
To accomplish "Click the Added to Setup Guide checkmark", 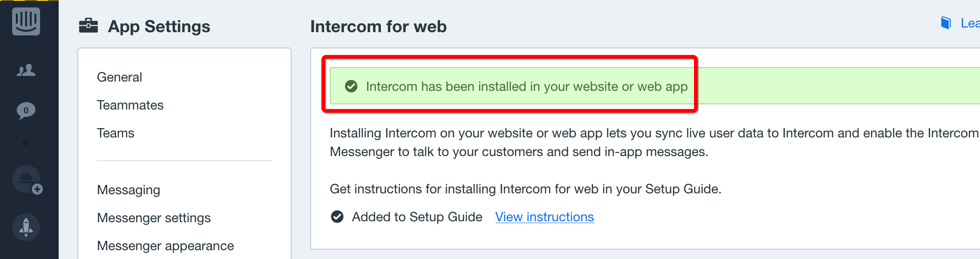I will click(337, 217).
